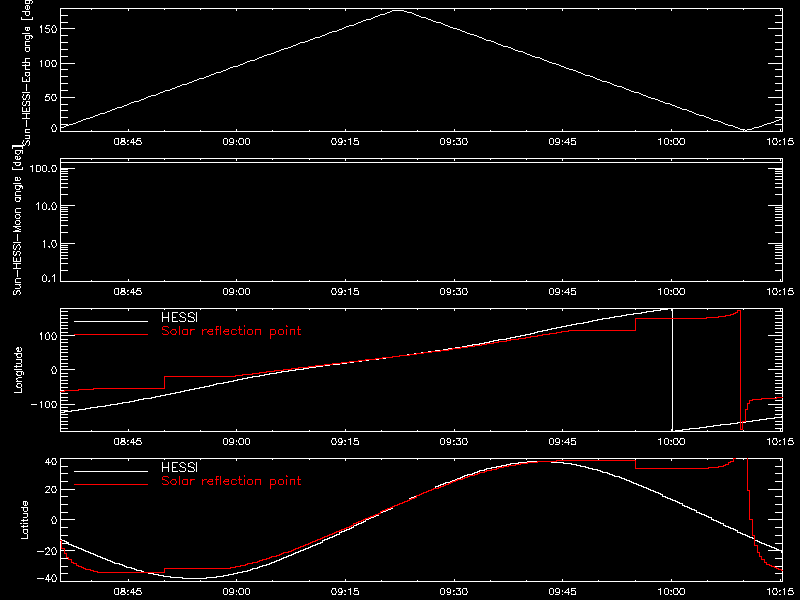
Task: Click the 100.0 tick label on Moon angle plot
Action: [43, 168]
